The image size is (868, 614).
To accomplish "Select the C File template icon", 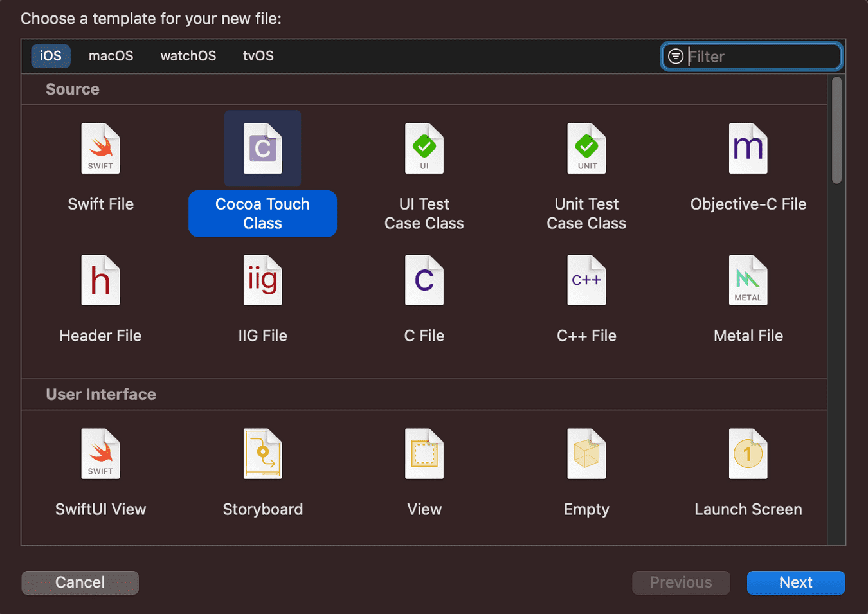I will click(424, 281).
